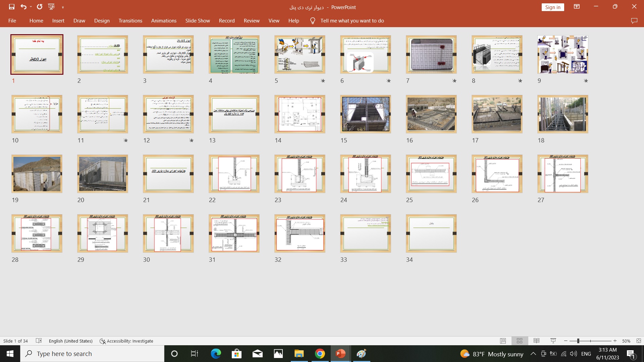Click the normal view icon in status bar
644x362 pixels.
click(503, 341)
